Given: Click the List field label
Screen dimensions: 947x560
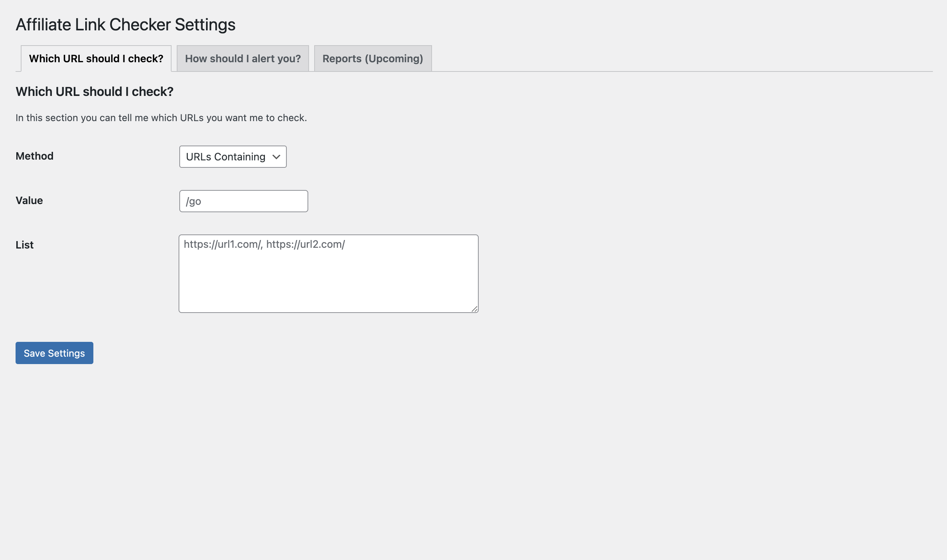Looking at the screenshot, I should 24,245.
